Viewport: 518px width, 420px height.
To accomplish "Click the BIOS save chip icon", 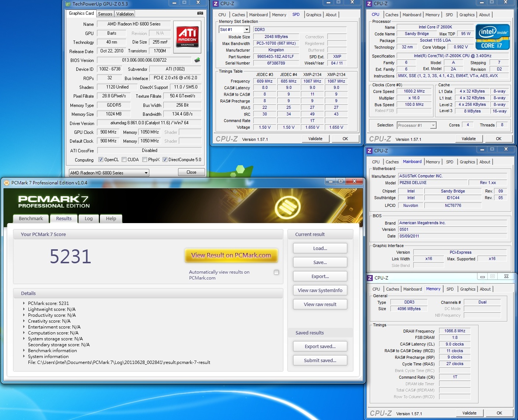I will click(197, 60).
